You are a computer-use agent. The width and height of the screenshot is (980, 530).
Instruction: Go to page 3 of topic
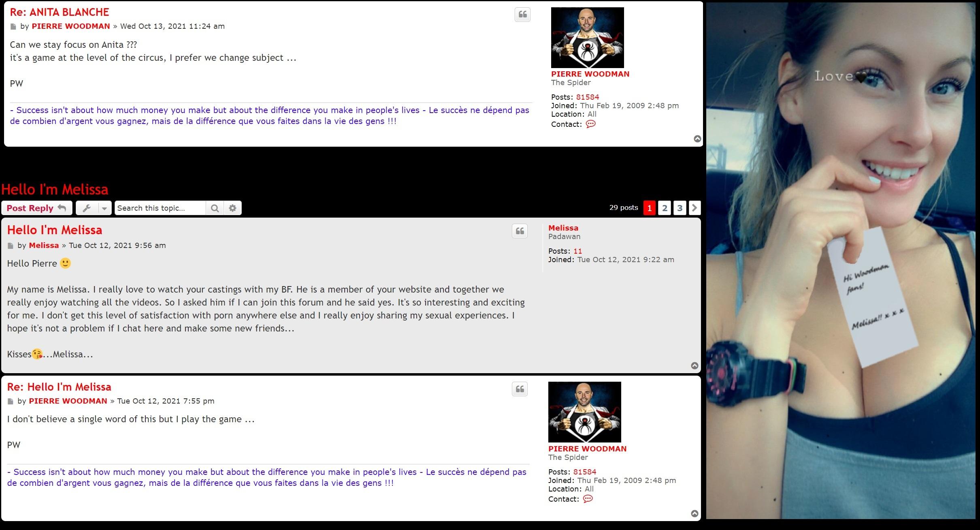pyautogui.click(x=680, y=208)
